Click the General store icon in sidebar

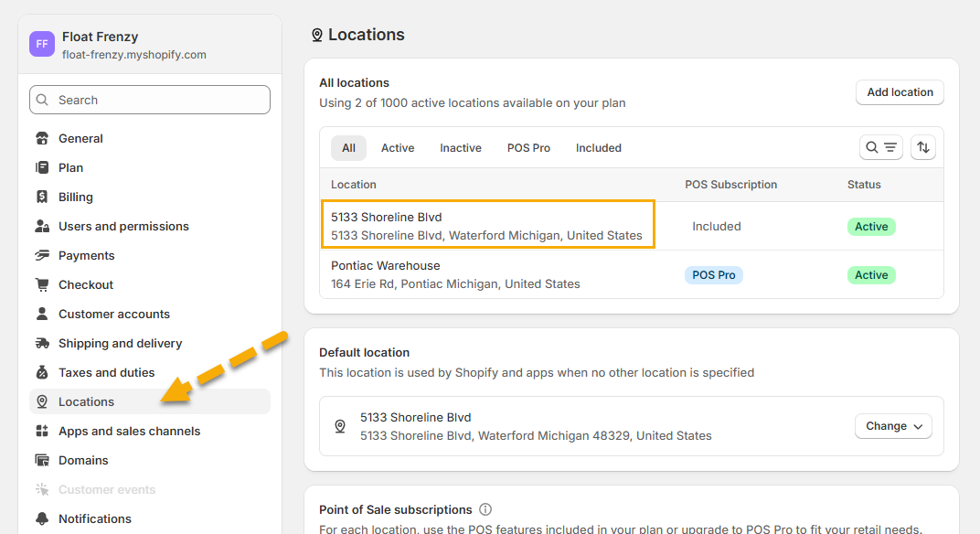(x=41, y=139)
